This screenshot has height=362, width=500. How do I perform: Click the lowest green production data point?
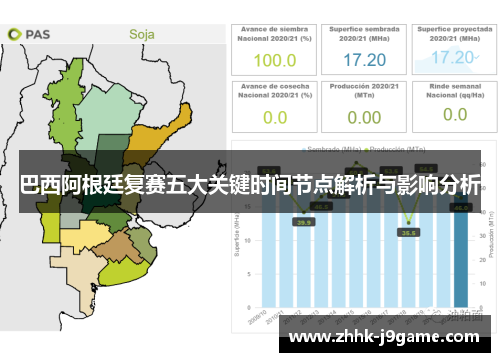[x=409, y=223]
